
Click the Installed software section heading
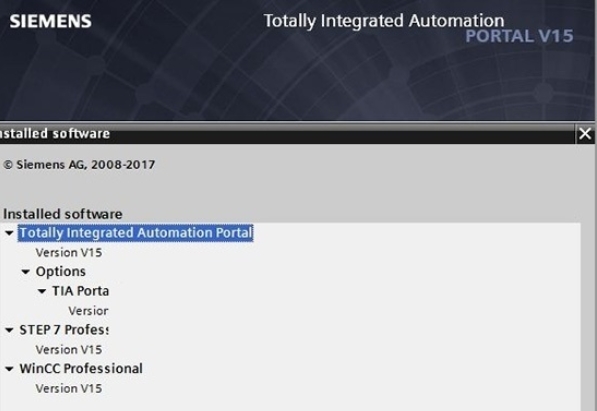(x=63, y=214)
